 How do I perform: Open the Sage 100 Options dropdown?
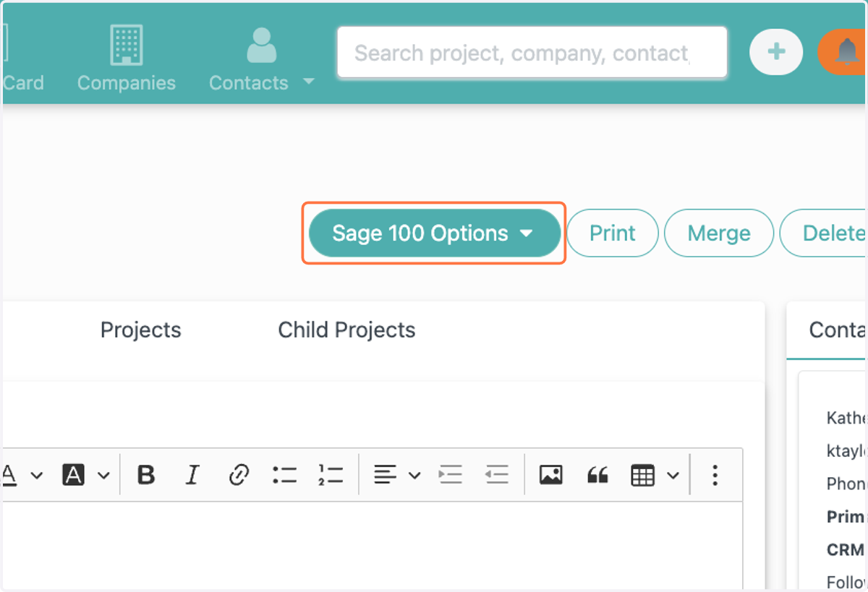434,233
